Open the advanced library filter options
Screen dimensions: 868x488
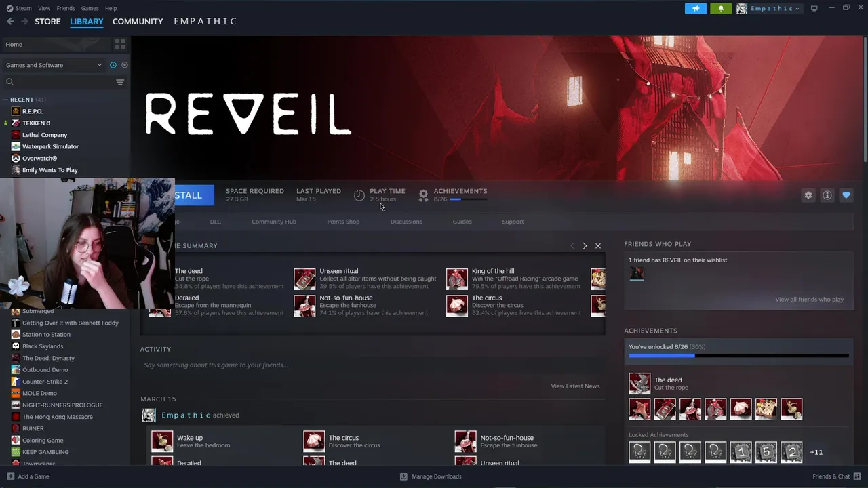[120, 82]
